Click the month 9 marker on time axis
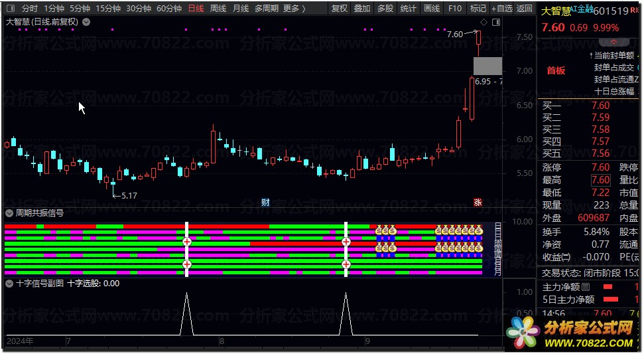Image resolution: width=644 pixels, height=354 pixels. (367, 341)
